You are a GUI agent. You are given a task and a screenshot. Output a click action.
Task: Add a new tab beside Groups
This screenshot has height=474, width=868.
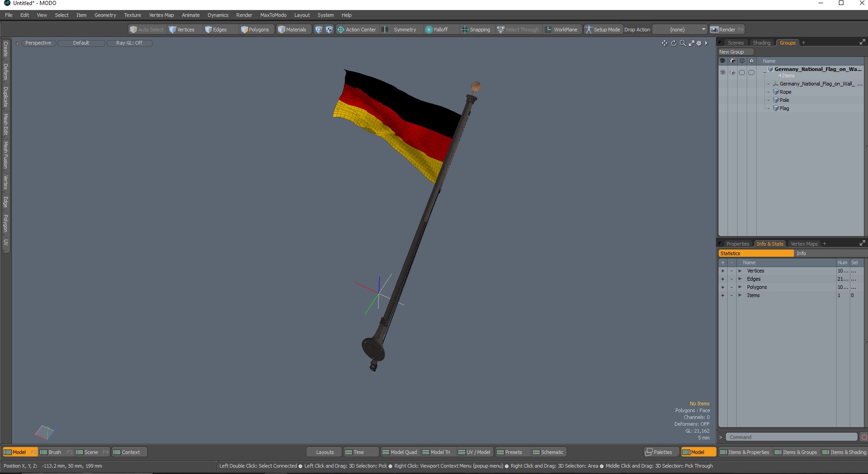coord(803,43)
